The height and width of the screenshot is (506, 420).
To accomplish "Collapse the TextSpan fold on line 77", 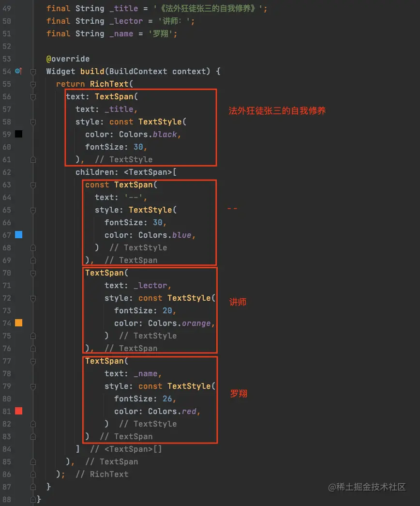I will tap(33, 361).
